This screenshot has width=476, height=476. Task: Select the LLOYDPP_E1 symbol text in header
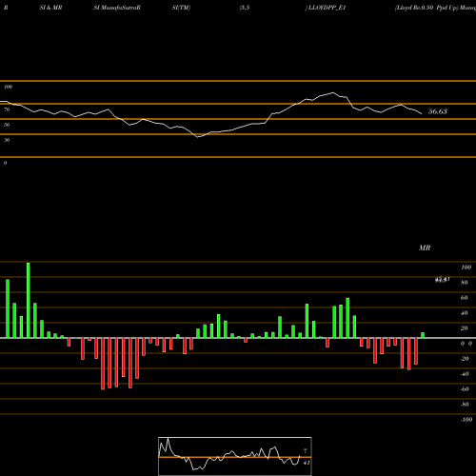click(327, 8)
